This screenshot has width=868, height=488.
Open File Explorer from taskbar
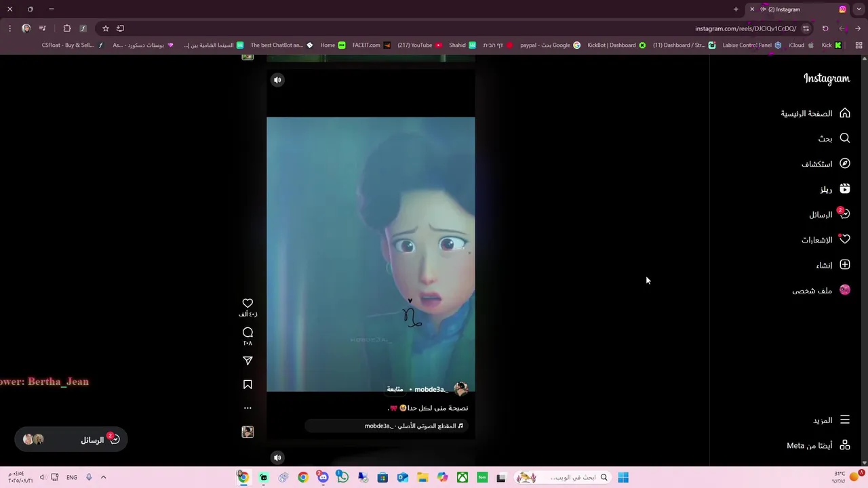tap(422, 477)
